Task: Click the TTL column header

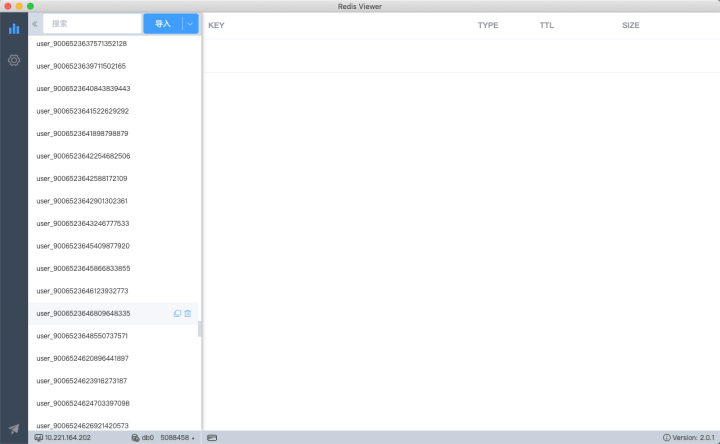Action: (546, 25)
